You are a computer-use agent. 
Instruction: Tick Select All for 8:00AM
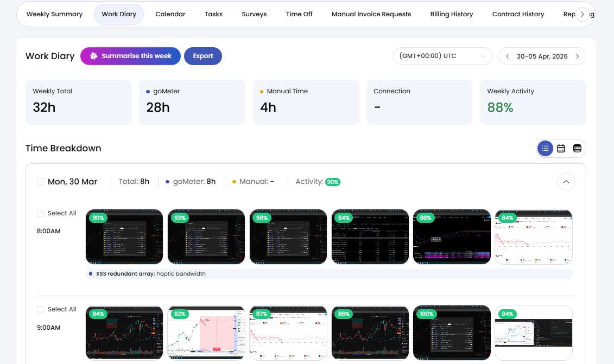point(41,214)
